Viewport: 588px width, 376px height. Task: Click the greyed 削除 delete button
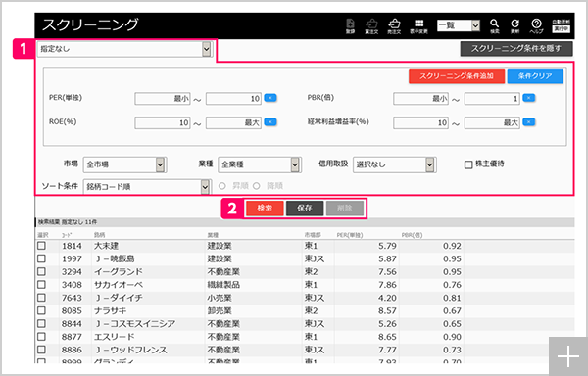coord(345,209)
